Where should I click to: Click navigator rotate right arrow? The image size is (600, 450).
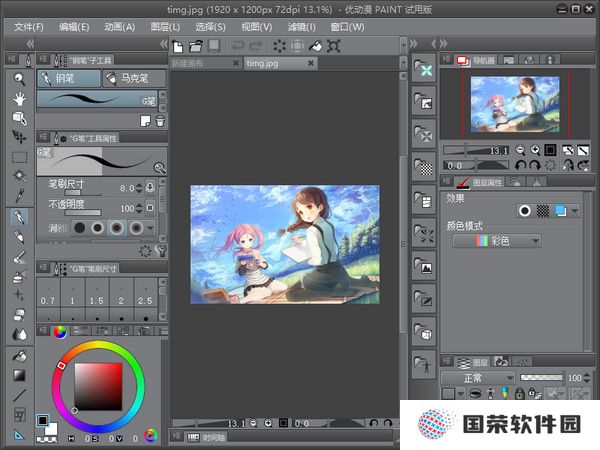[535, 165]
